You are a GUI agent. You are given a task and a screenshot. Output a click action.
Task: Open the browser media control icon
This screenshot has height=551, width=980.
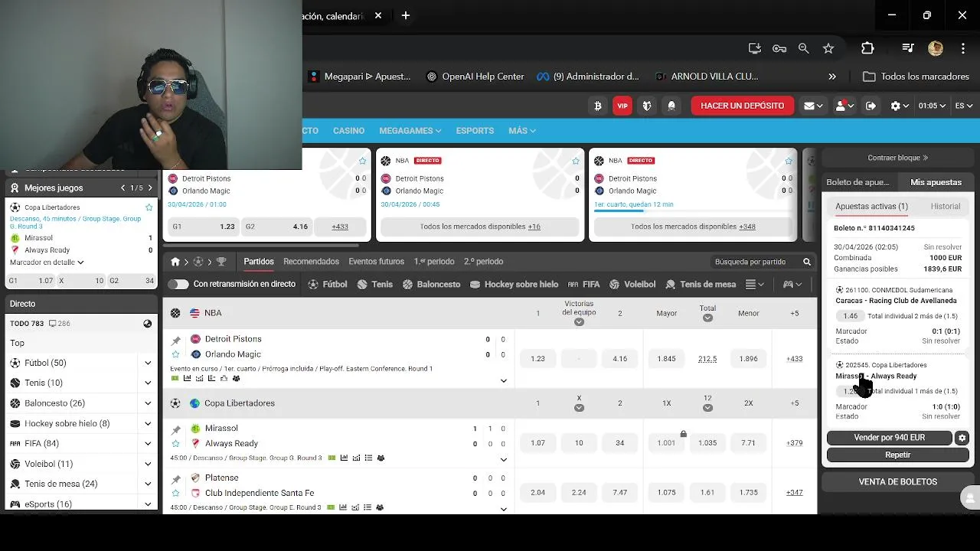[908, 48]
